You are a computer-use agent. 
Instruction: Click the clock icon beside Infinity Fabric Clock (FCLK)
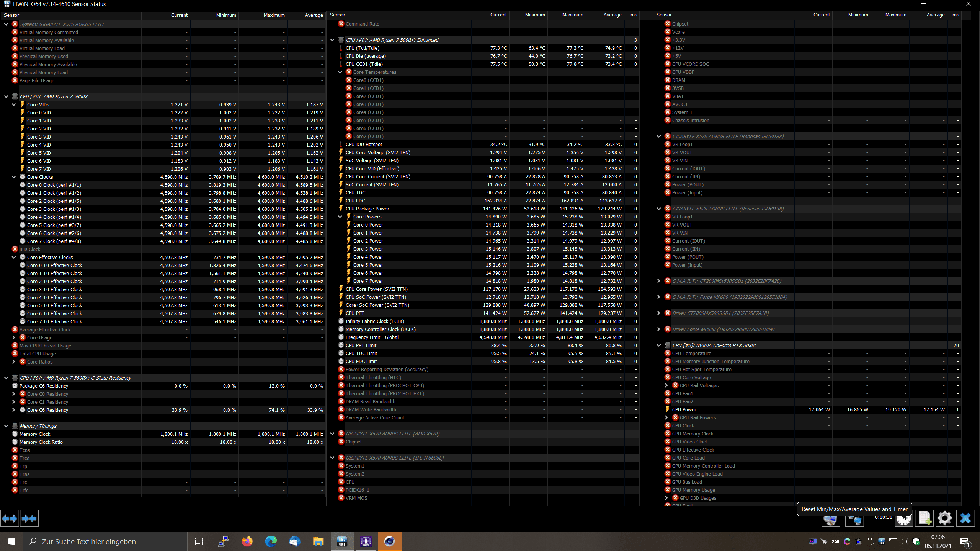tap(341, 321)
